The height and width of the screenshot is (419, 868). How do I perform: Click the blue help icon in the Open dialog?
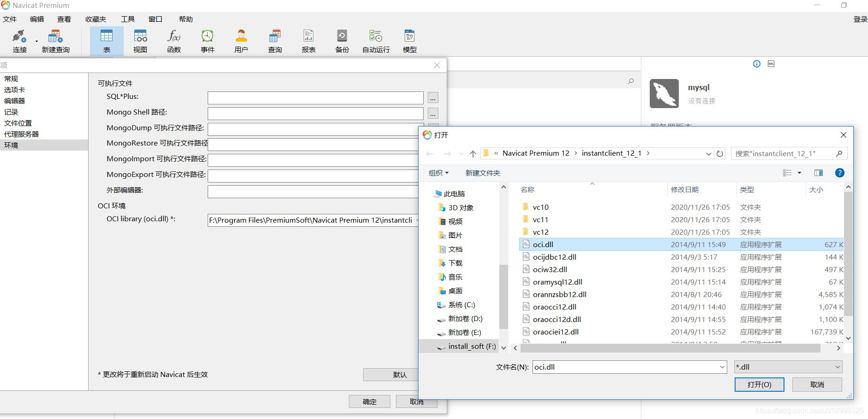(840, 173)
